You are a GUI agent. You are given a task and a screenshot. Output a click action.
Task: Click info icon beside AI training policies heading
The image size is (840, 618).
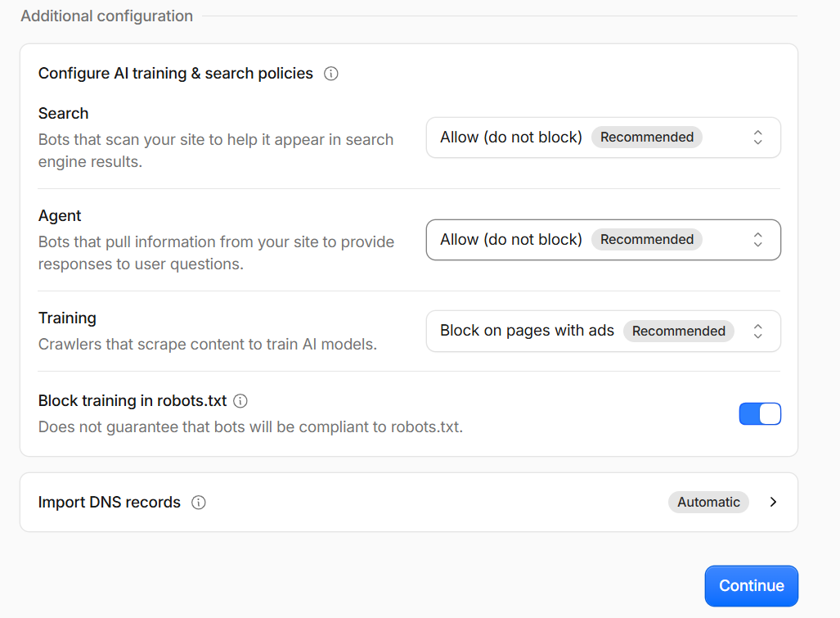pyautogui.click(x=331, y=74)
